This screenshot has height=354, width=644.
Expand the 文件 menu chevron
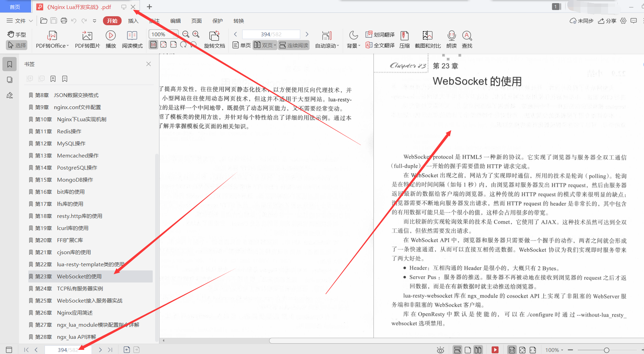click(31, 21)
